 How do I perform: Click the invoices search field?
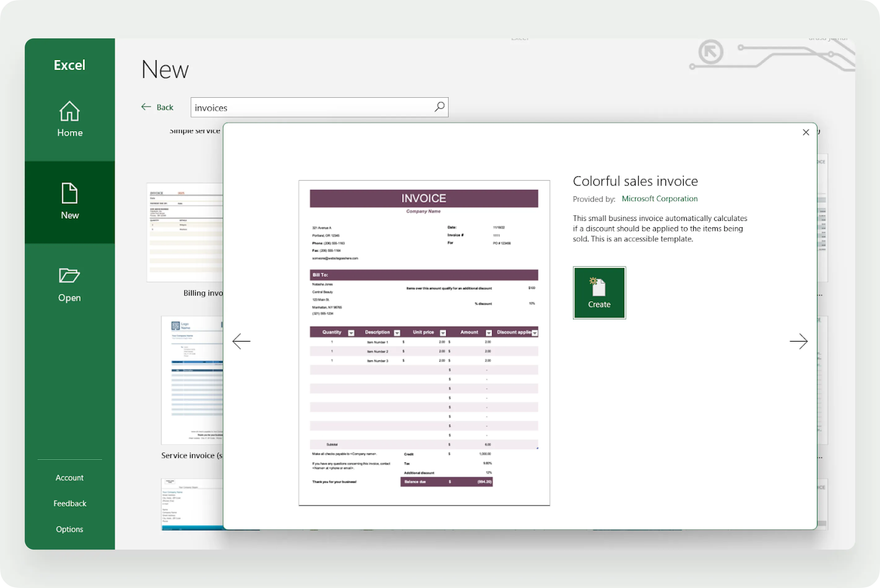pyautogui.click(x=311, y=108)
